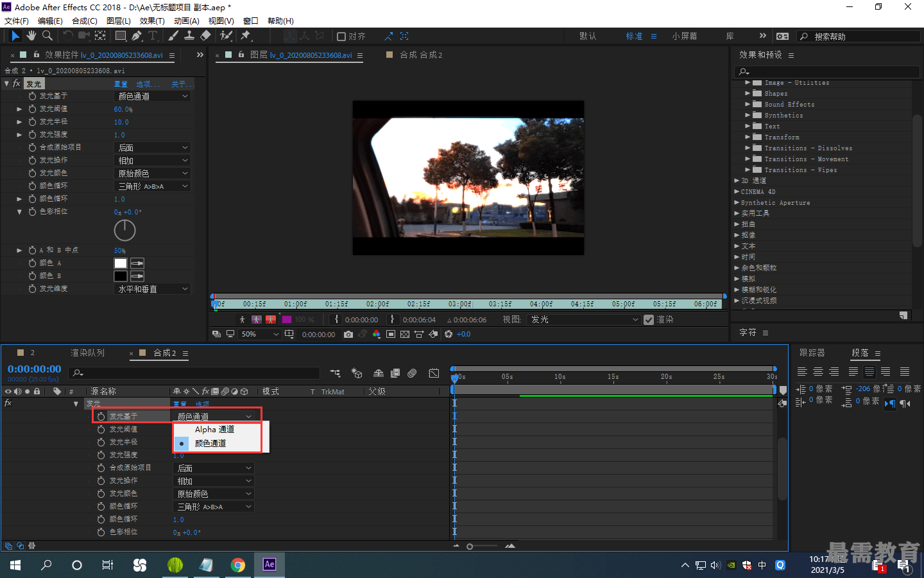Collapse the 色彩相位 property twirl
The height and width of the screenshot is (578, 924).
coord(19,211)
